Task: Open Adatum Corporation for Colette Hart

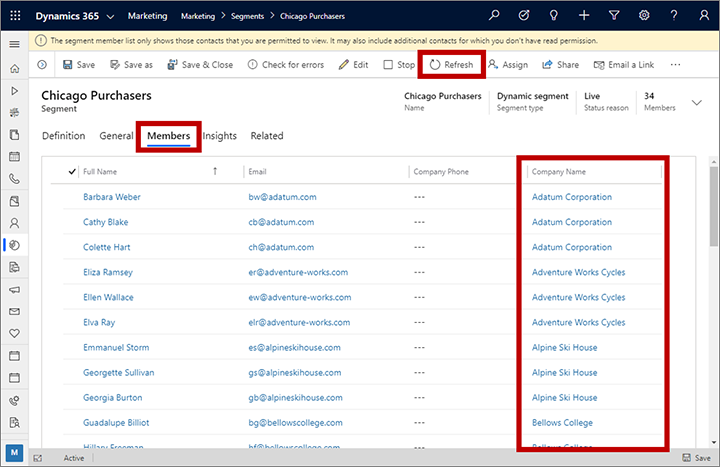Action: click(572, 248)
